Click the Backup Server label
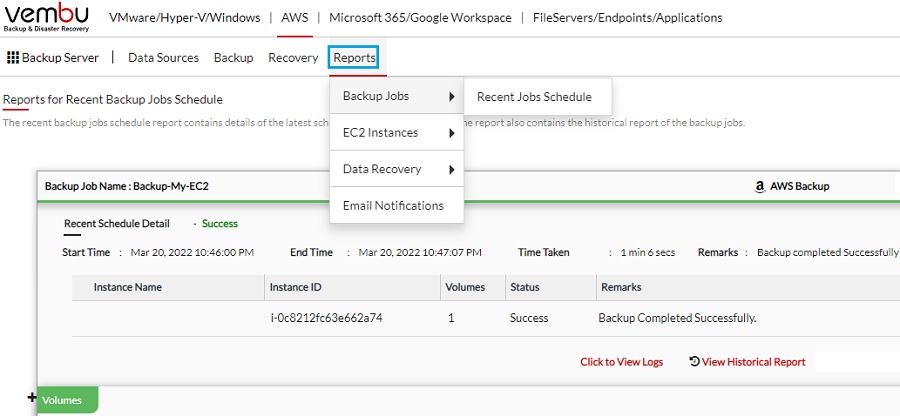Image resolution: width=900 pixels, height=416 pixels. pos(60,57)
